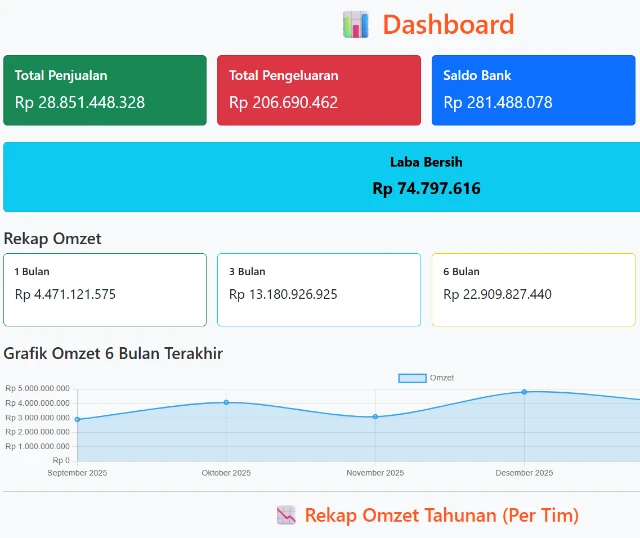The width and height of the screenshot is (640, 538).
Task: Click the Dashboard page title
Action: pyautogui.click(x=448, y=25)
